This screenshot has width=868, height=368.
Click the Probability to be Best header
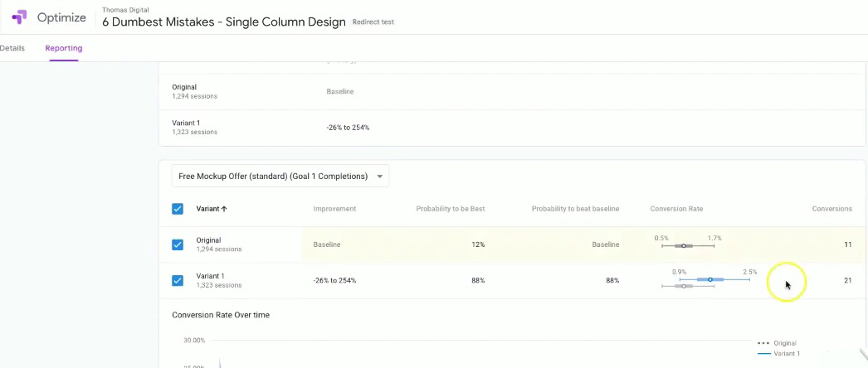(450, 209)
